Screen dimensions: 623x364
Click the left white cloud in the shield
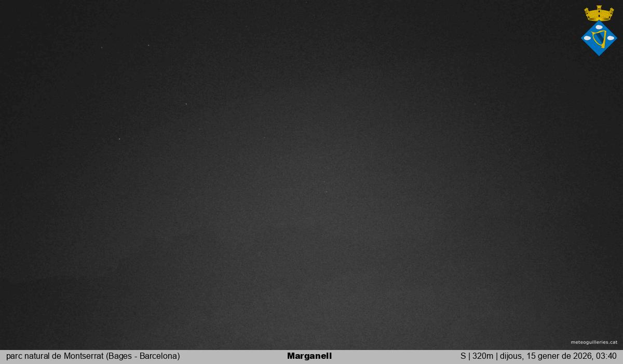[587, 38]
